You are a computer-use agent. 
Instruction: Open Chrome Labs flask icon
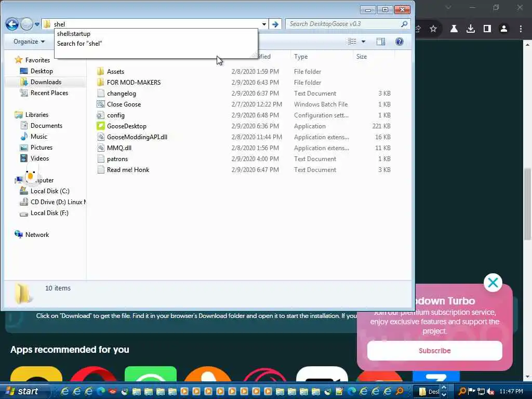click(454, 29)
